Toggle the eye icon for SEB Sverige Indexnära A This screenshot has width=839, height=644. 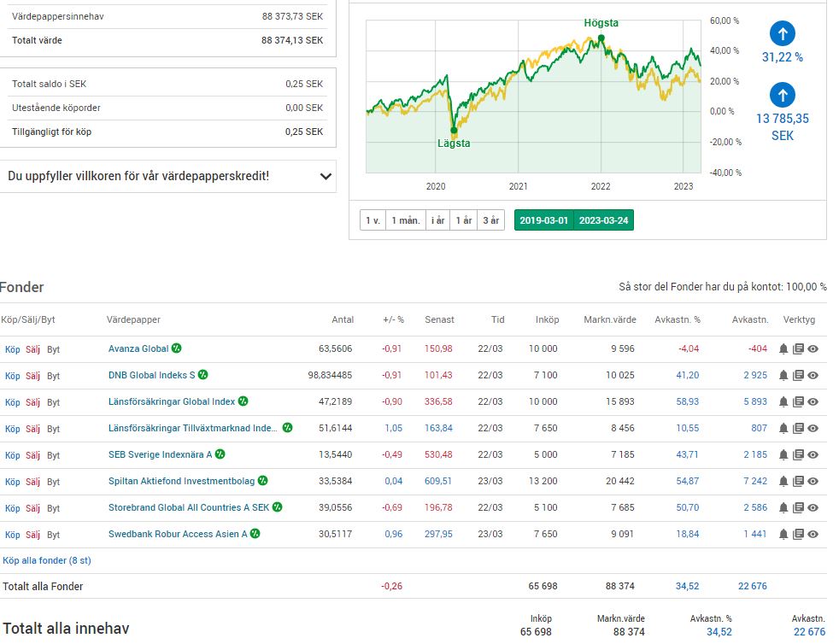[x=813, y=455]
